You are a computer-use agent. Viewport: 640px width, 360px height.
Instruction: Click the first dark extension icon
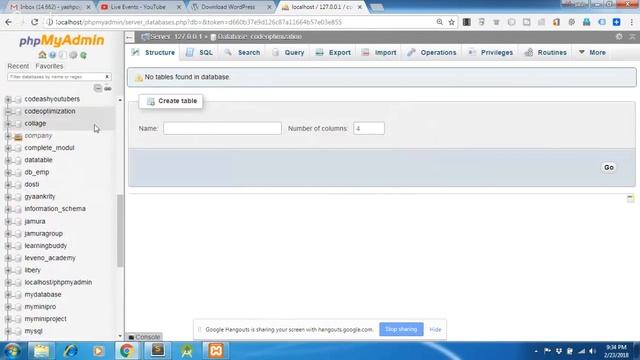(467, 22)
